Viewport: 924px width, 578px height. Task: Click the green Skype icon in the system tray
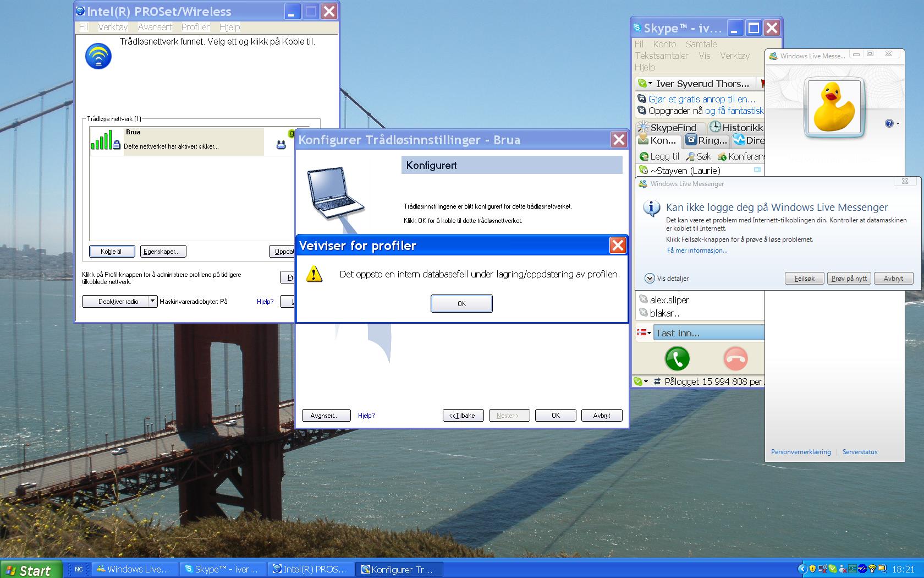[x=833, y=569]
